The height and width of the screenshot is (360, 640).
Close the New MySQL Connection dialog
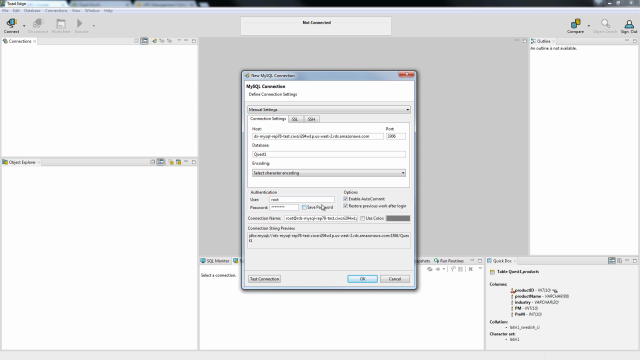[407, 75]
